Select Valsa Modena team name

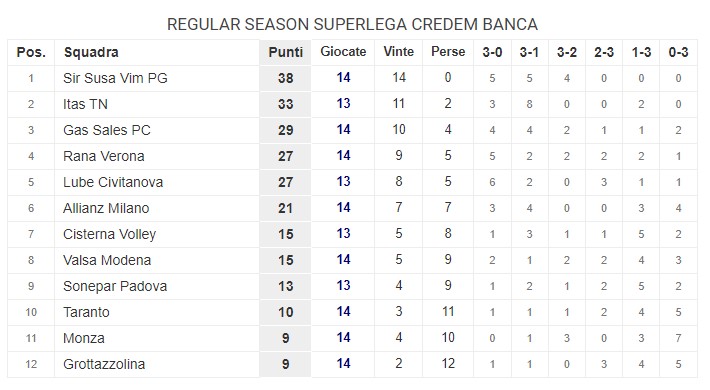click(107, 260)
